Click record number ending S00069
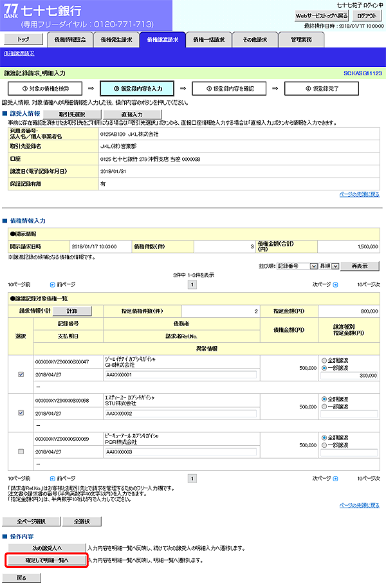The width and height of the screenshot is (386, 588). 62,439
